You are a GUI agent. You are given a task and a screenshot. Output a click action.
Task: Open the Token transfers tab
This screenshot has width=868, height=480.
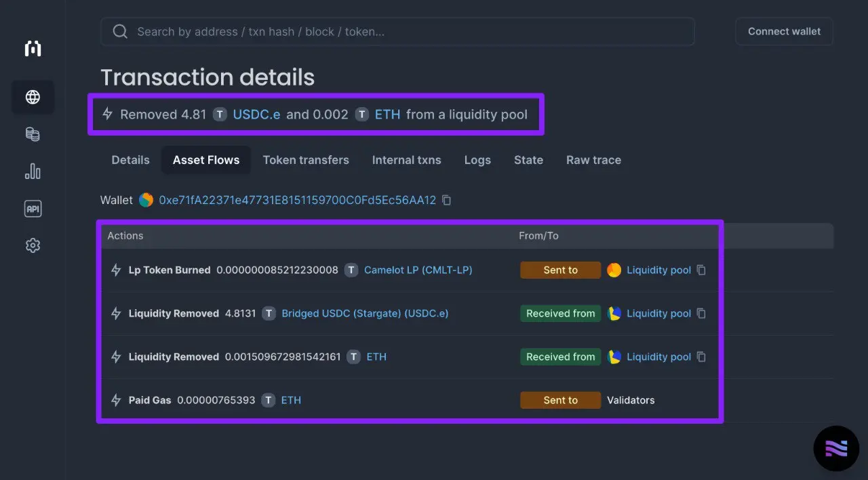point(306,160)
